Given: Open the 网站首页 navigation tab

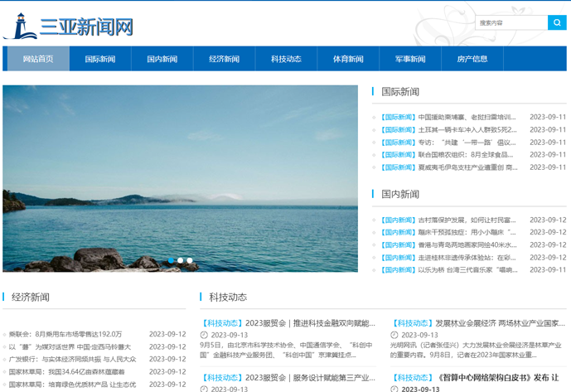Looking at the screenshot, I should [x=38, y=59].
